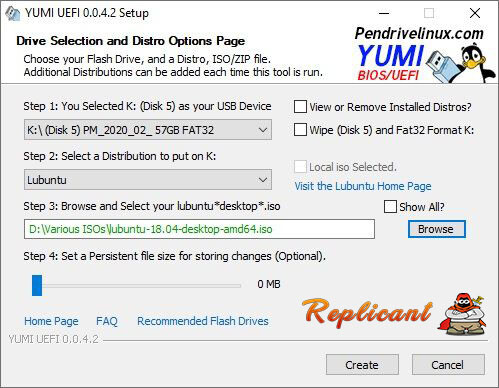
Task: Open the FAQ link
Action: point(107,321)
